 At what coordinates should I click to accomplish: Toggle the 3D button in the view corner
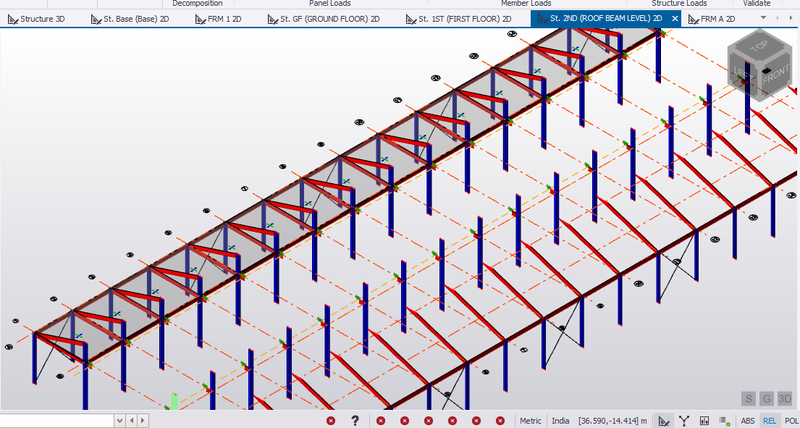784,398
